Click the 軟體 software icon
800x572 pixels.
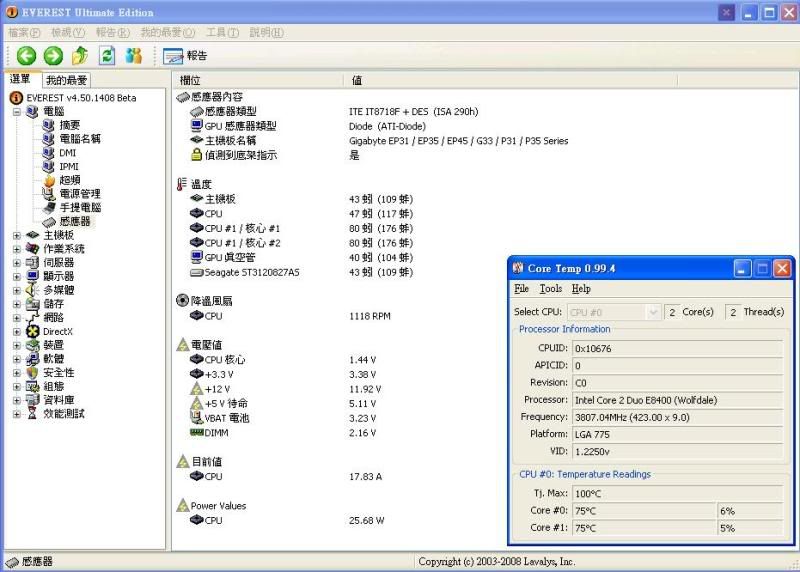tap(33, 359)
